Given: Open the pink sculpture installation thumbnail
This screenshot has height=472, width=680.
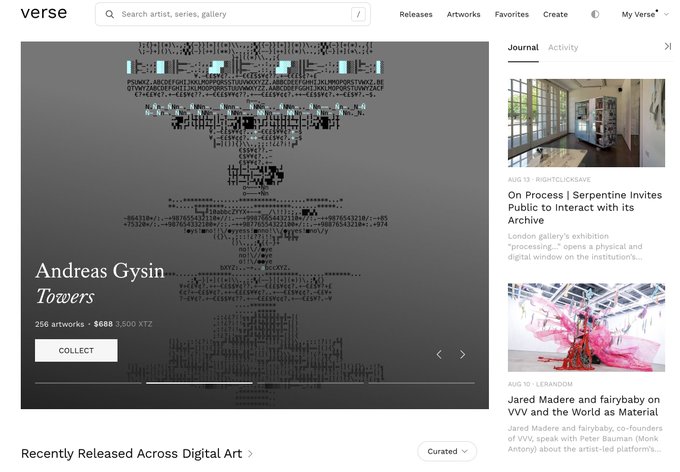Looking at the screenshot, I should pos(586,328).
